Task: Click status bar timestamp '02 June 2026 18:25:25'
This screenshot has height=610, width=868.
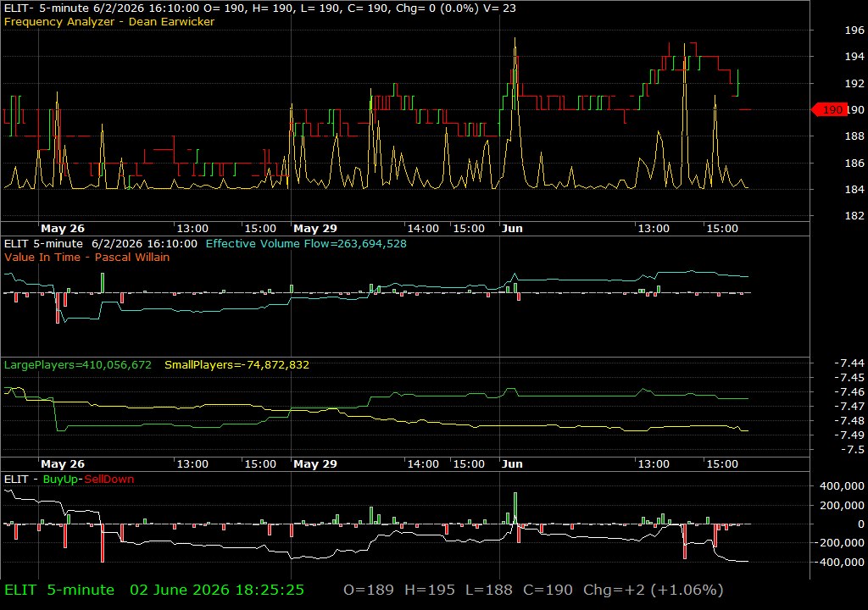Action: 217,590
